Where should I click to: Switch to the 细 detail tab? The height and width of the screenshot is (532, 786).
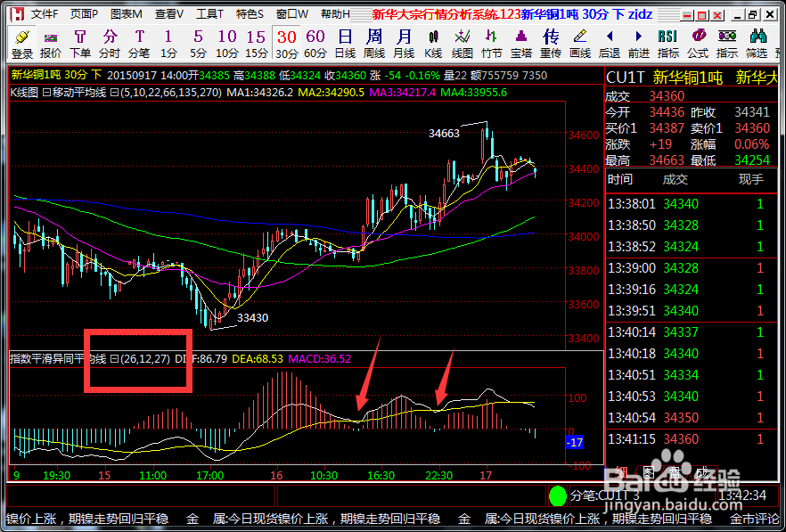click(x=620, y=472)
